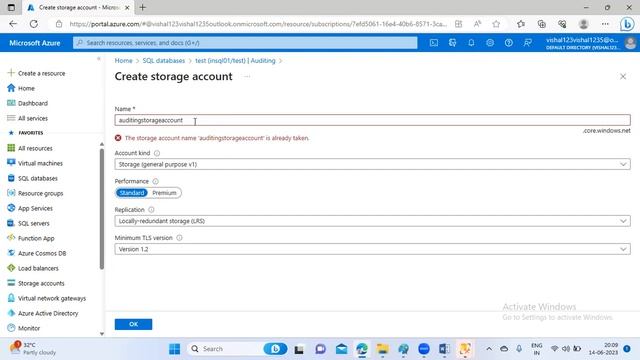Click the Home breadcrumb link
The image size is (640, 360).
click(123, 60)
